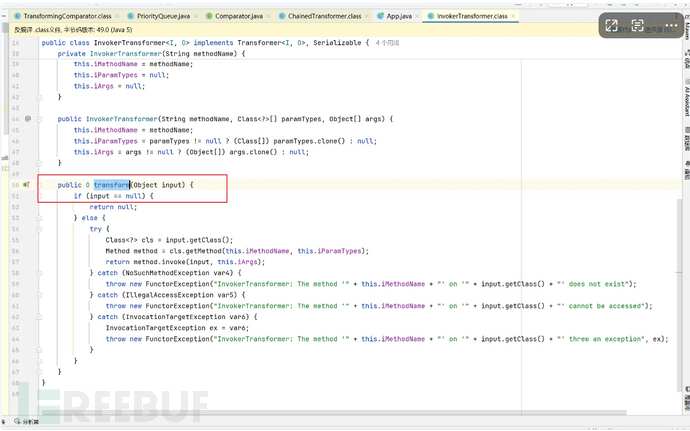Click the usages hint beside class declaration
This screenshot has height=431, width=690.
(387, 43)
